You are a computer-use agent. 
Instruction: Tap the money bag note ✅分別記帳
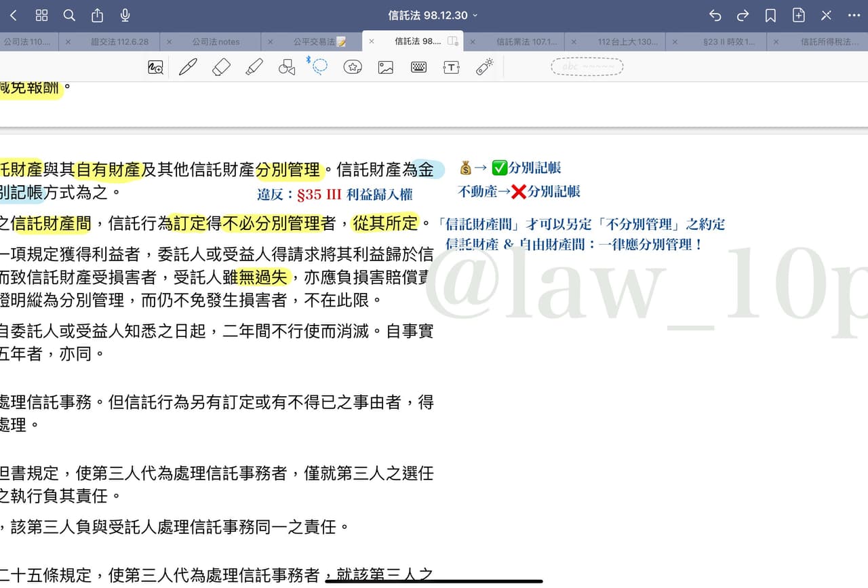(510, 168)
